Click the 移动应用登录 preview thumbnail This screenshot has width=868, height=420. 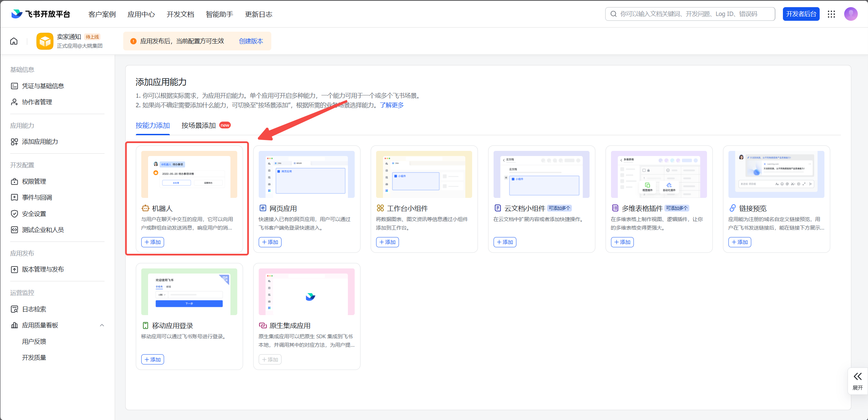189,292
